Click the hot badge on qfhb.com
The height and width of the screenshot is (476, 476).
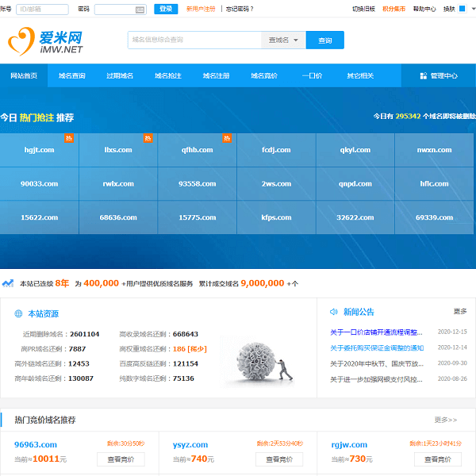pos(227,138)
